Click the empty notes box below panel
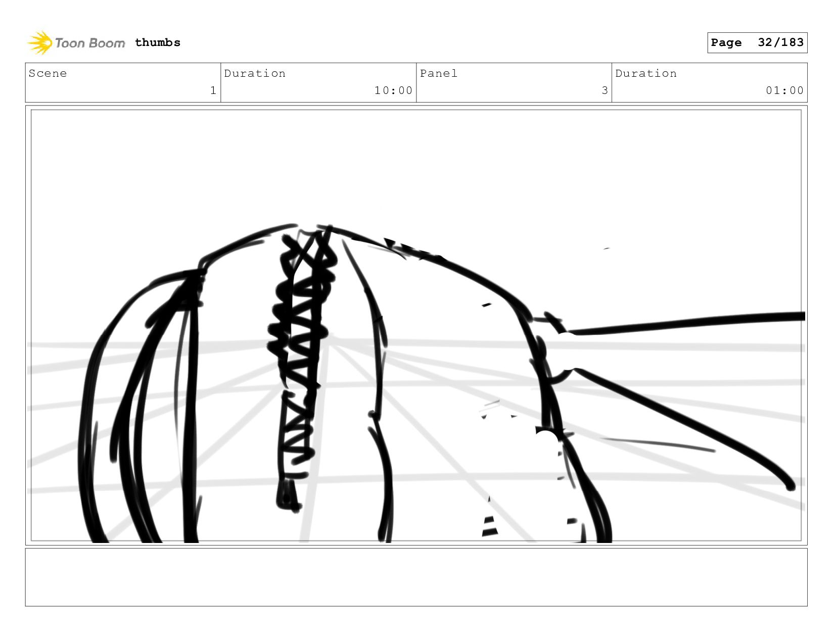Image resolution: width=834 pixels, height=644 pixels. (x=416, y=577)
